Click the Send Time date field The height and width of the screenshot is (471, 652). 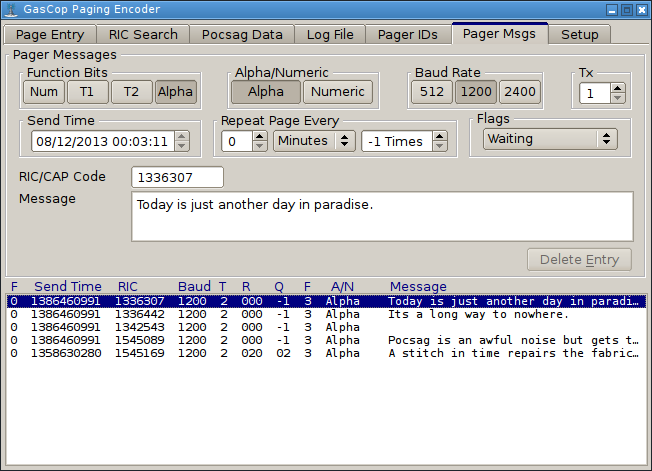click(x=103, y=142)
